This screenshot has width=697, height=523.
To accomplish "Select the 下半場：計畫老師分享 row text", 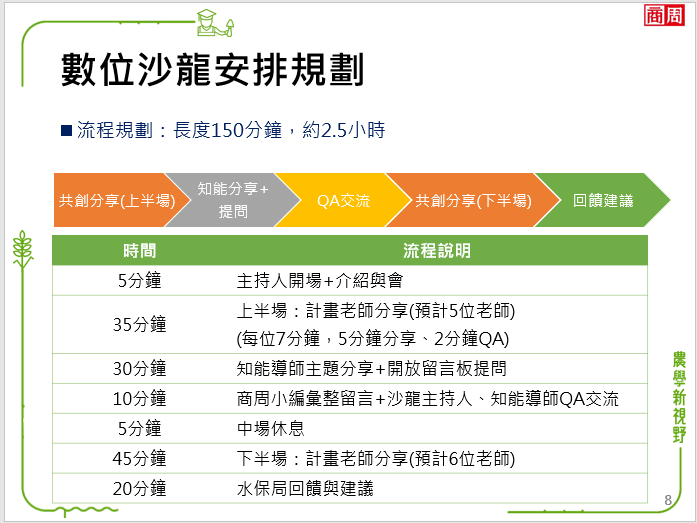I will [x=375, y=459].
